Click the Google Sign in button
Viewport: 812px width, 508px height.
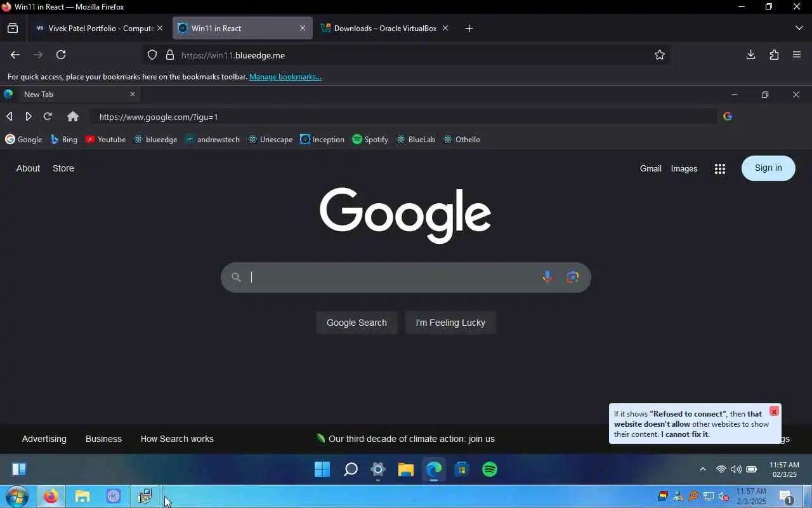(768, 168)
